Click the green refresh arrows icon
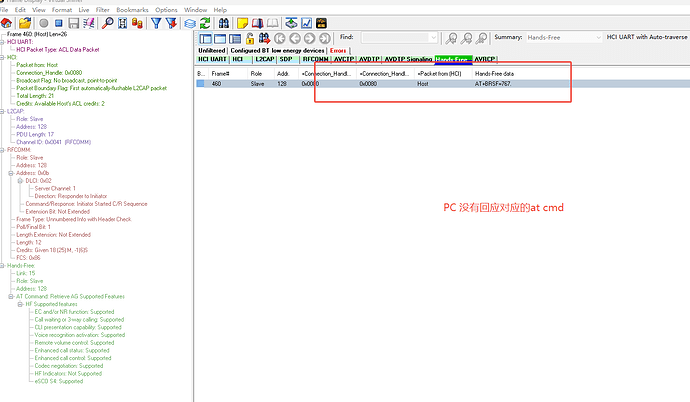Image resolution: width=690 pixels, height=402 pixels. pyautogui.click(x=205, y=23)
